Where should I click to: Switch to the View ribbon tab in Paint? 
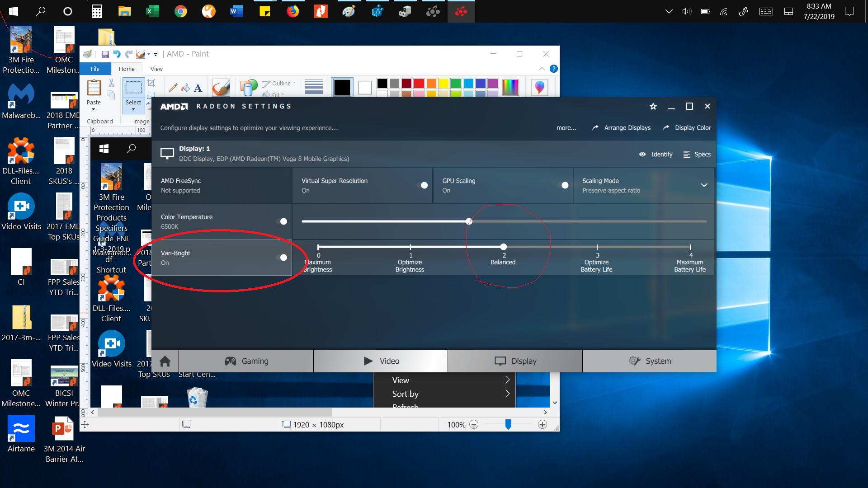(156, 69)
